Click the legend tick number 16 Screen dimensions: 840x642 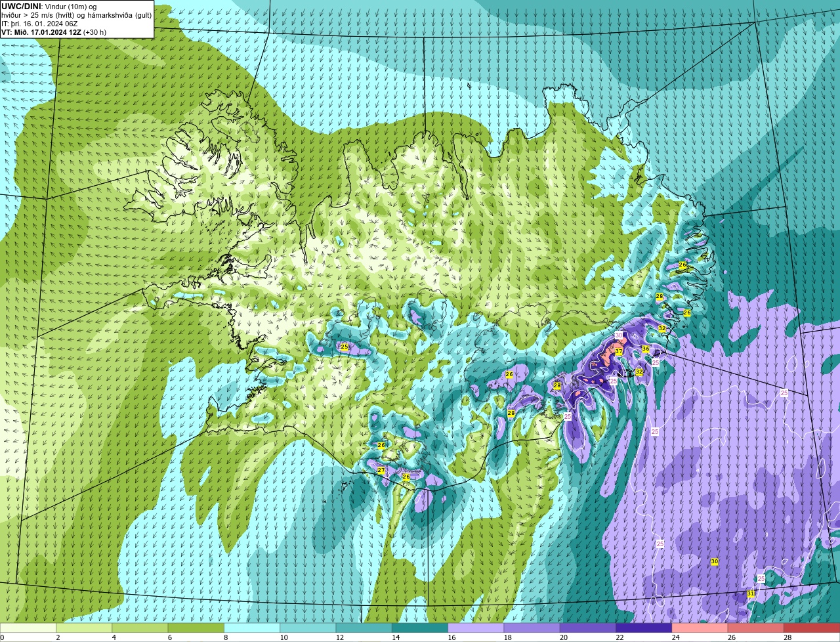click(x=452, y=637)
